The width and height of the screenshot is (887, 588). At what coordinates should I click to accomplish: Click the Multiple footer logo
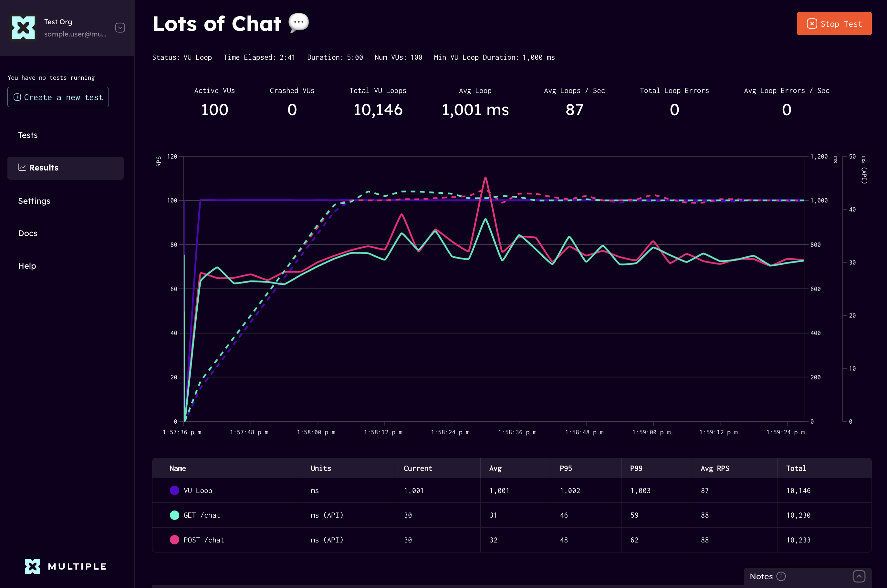(x=66, y=566)
